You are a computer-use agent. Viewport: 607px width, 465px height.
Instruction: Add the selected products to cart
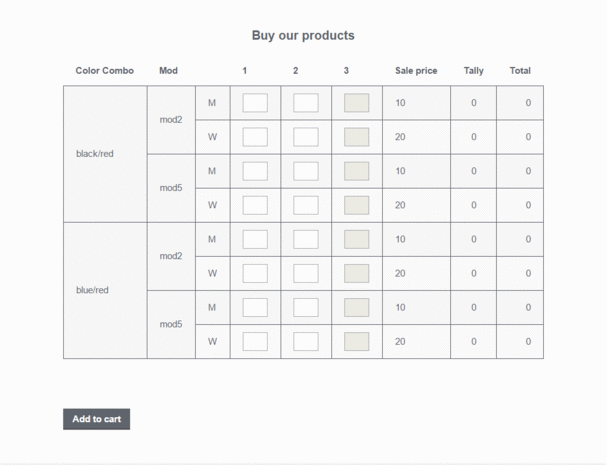[96, 419]
